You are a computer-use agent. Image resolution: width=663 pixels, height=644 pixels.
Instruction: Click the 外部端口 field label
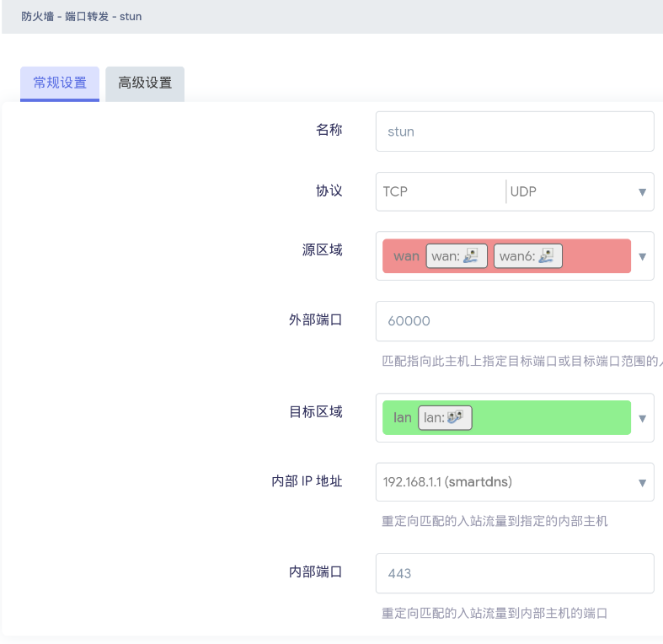point(315,319)
